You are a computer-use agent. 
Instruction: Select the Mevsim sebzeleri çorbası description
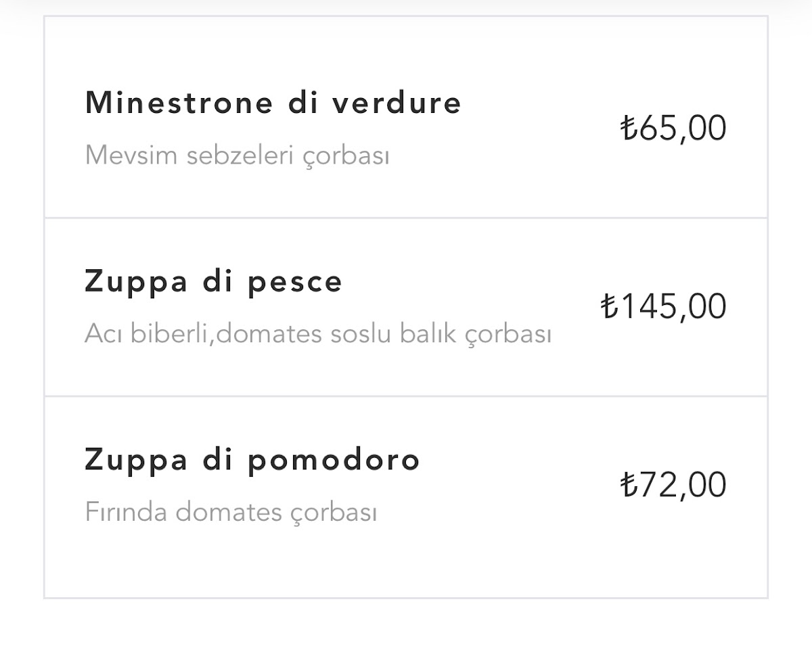(x=237, y=156)
